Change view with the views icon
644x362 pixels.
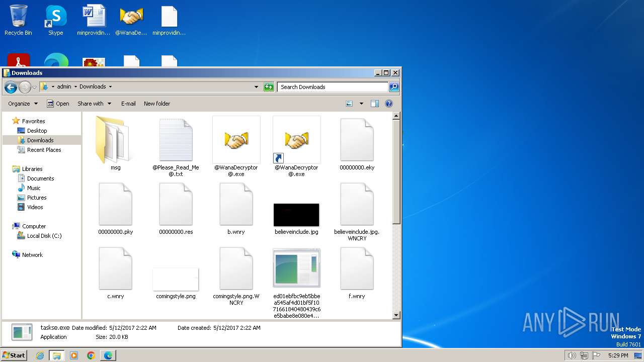(349, 104)
